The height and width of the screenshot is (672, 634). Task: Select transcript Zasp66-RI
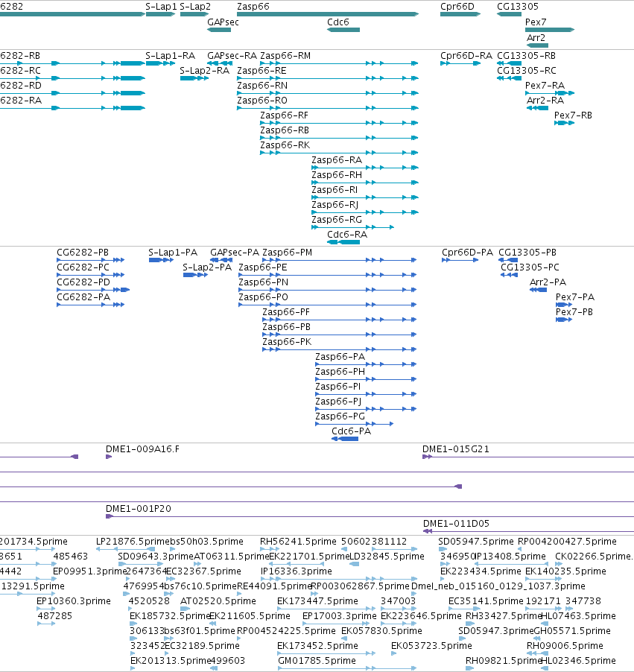pyautogui.click(x=365, y=197)
